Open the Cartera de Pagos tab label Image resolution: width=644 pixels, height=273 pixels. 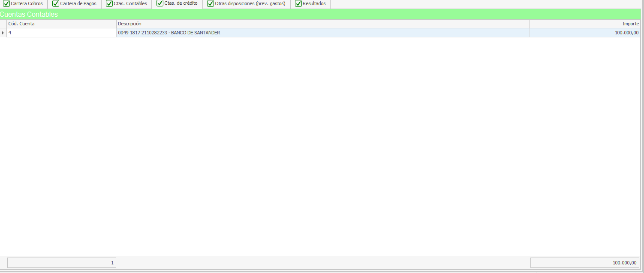[x=78, y=3]
